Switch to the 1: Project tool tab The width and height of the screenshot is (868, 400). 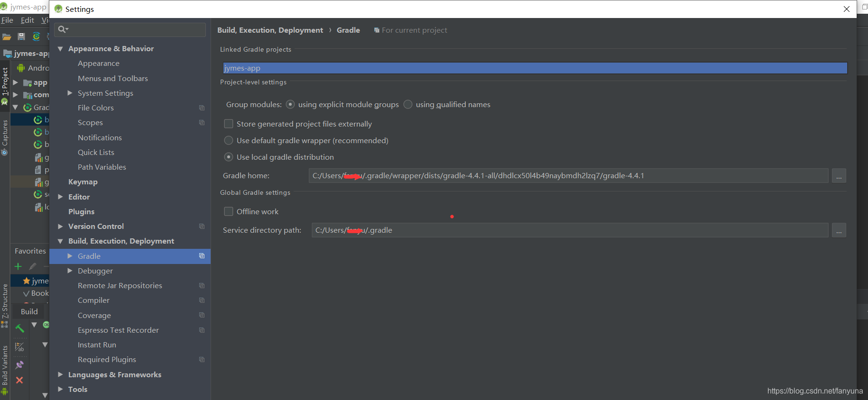pyautogui.click(x=5, y=85)
